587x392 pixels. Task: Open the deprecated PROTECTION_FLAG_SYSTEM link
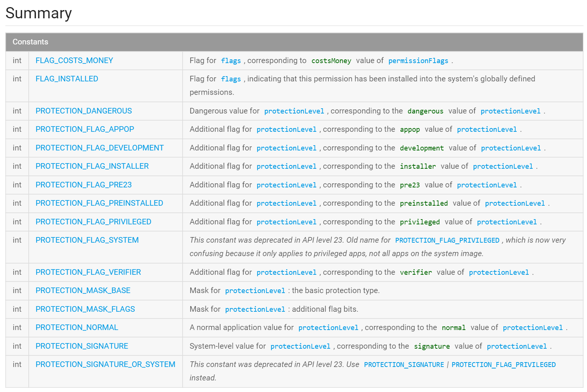click(87, 240)
